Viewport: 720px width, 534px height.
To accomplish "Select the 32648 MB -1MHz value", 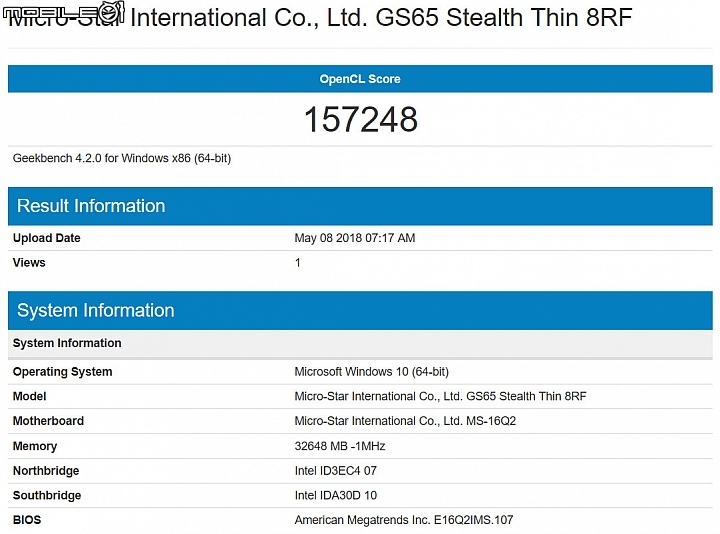I will 340,446.
